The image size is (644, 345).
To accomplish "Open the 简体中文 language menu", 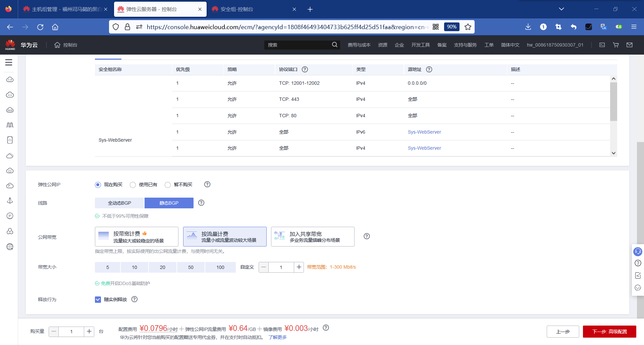I will (x=510, y=45).
